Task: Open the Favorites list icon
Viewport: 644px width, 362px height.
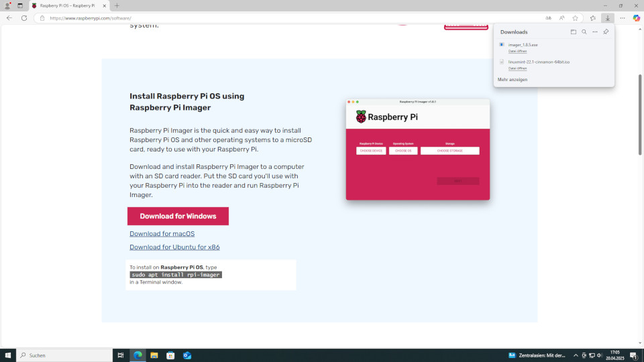Action: coord(592,18)
